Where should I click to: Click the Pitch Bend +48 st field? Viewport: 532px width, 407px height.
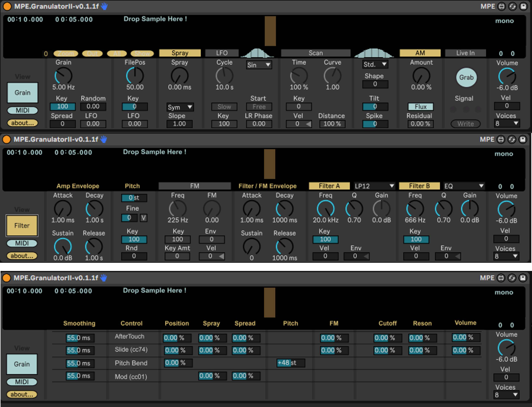pos(290,363)
